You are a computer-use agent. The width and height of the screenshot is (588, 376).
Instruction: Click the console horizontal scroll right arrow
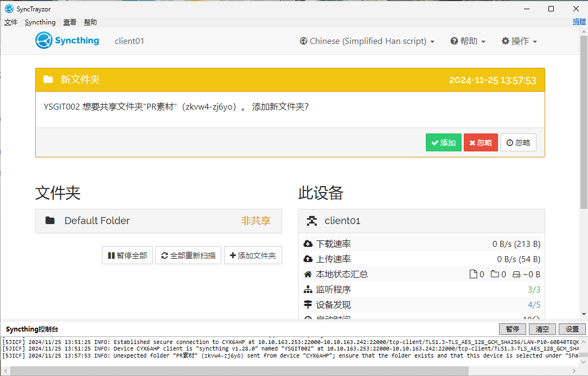tap(574, 371)
